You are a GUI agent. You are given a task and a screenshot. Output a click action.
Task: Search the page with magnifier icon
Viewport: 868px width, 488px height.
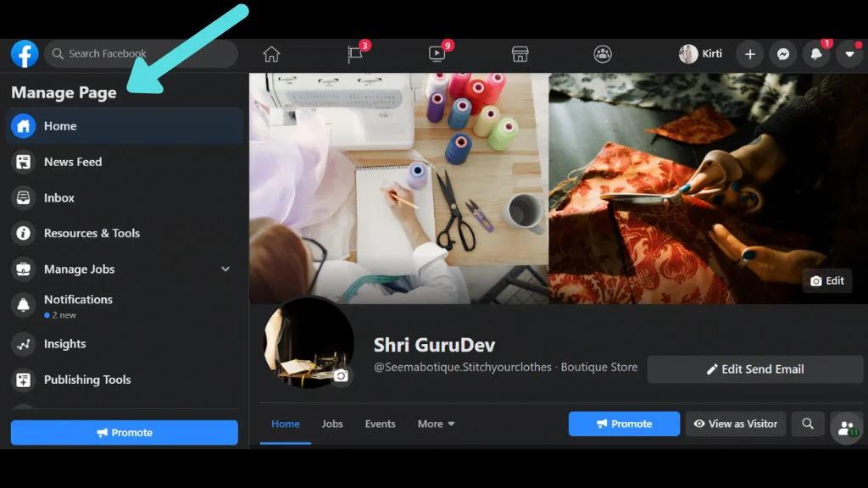[x=808, y=424]
